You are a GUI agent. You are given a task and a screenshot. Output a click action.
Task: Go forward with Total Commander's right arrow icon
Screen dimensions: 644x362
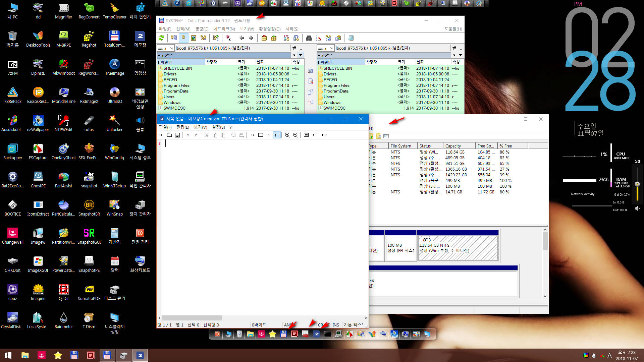251,38
